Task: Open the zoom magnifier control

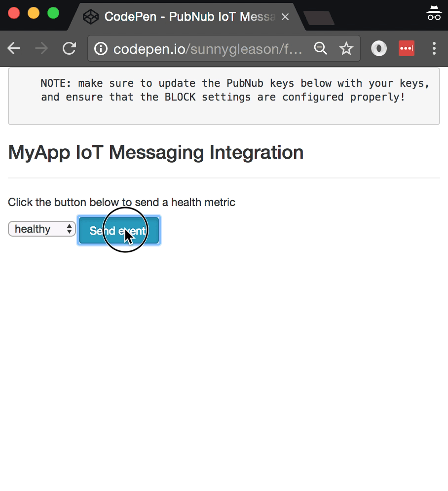Action: pyautogui.click(x=321, y=48)
